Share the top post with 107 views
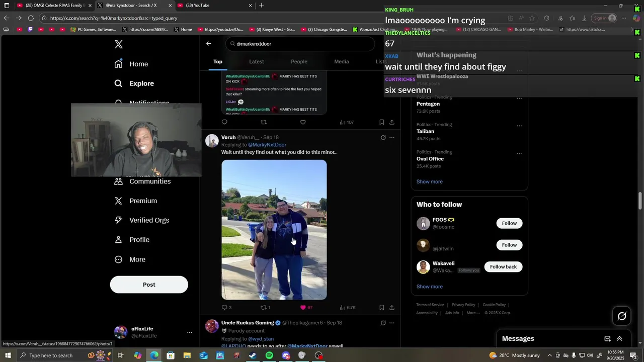 point(392,122)
